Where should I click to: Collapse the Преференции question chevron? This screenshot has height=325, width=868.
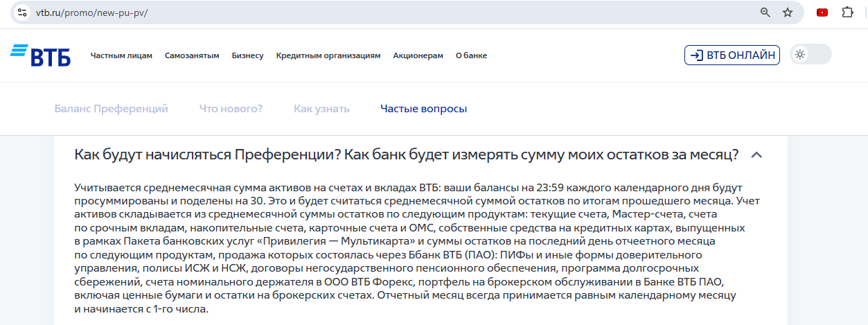coord(756,155)
